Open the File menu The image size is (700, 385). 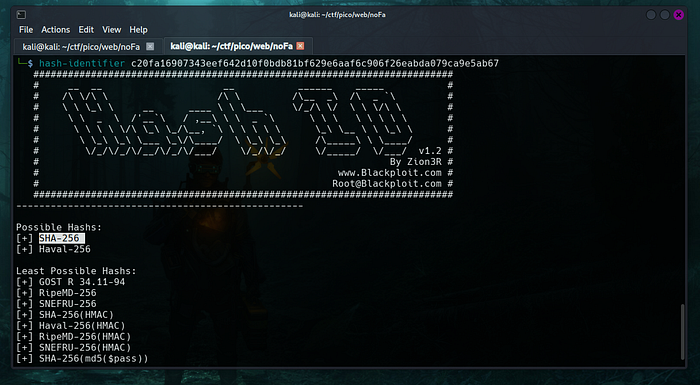(x=26, y=29)
